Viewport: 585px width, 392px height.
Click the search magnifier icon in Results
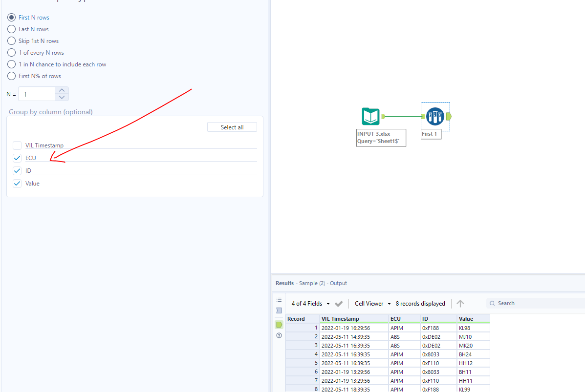point(492,303)
